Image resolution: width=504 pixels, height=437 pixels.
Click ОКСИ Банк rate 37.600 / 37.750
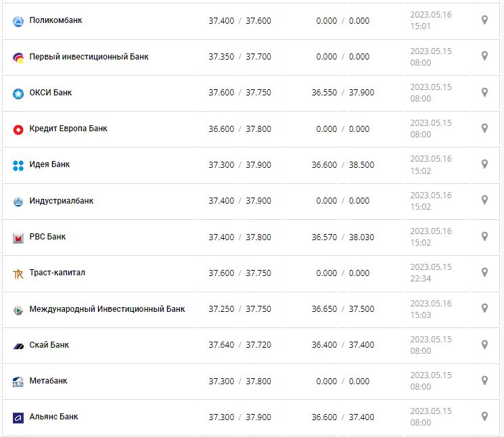click(239, 93)
